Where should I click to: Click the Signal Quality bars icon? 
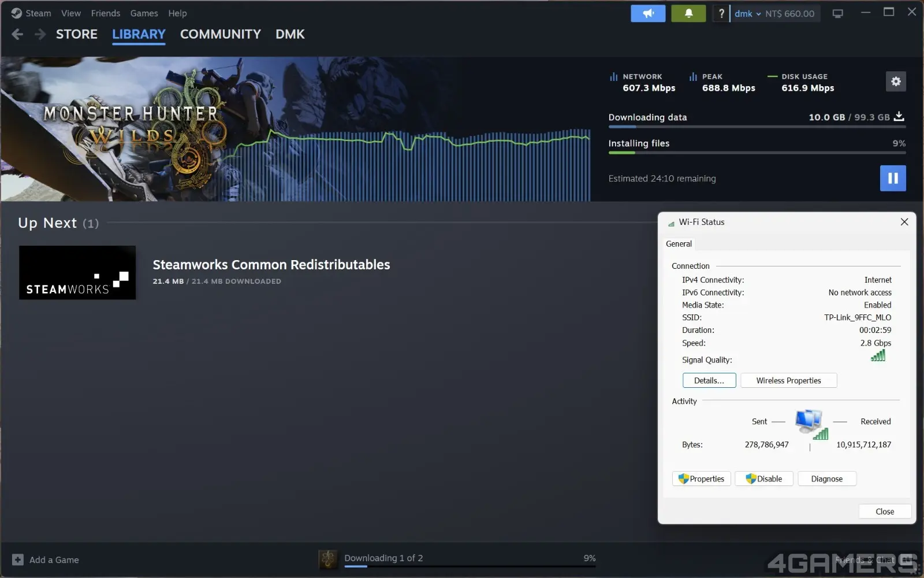(x=878, y=355)
